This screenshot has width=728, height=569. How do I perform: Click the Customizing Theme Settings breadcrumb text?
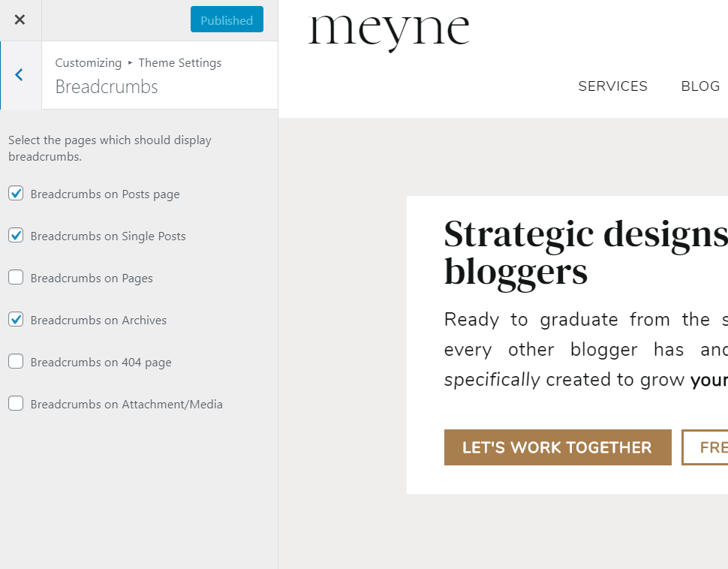pyautogui.click(x=138, y=63)
